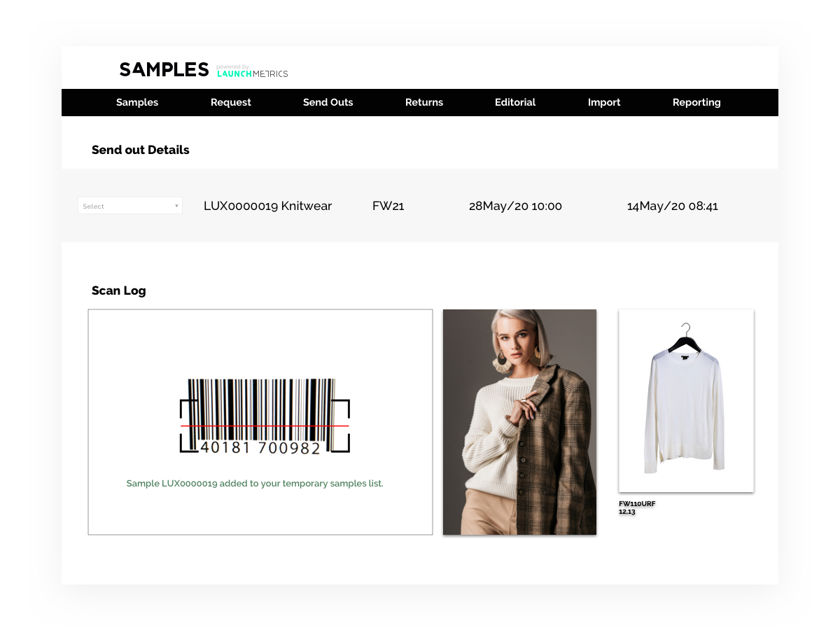Click the dropdown arrow in Select box
The height and width of the screenshot is (630, 840).
[x=176, y=206]
